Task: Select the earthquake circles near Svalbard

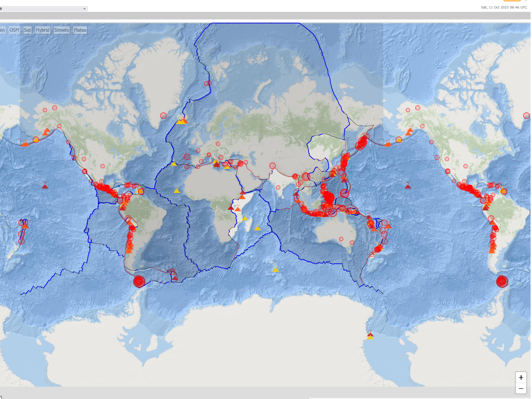Action: coord(208,83)
